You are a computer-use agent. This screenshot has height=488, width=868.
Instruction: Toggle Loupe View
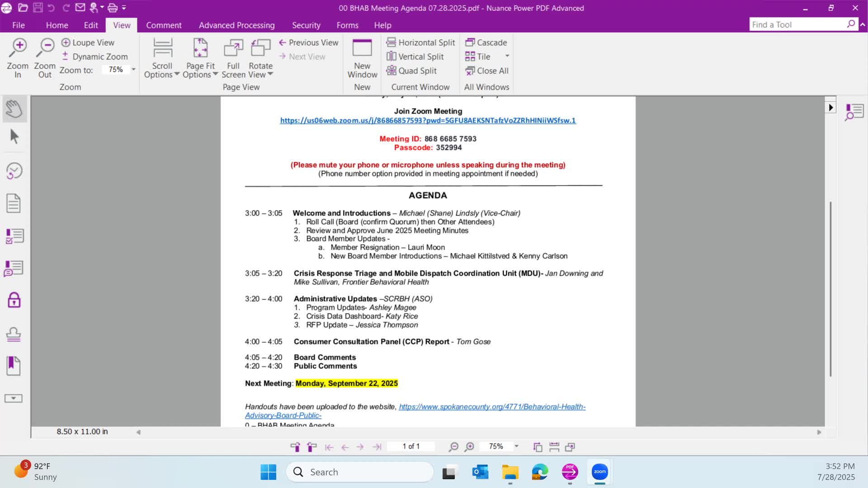[x=88, y=42]
